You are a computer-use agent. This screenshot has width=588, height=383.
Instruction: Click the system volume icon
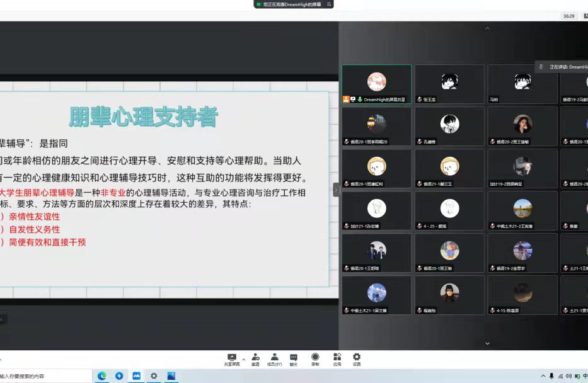click(x=568, y=376)
